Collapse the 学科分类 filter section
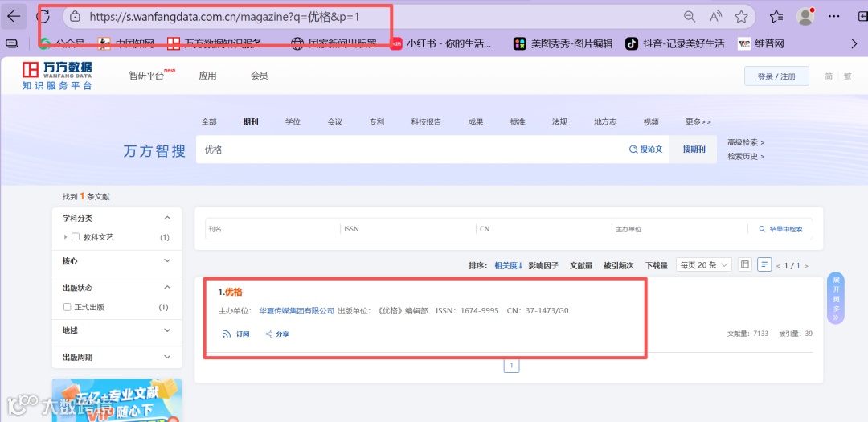Viewport: 868px width, 422px height. tap(168, 218)
